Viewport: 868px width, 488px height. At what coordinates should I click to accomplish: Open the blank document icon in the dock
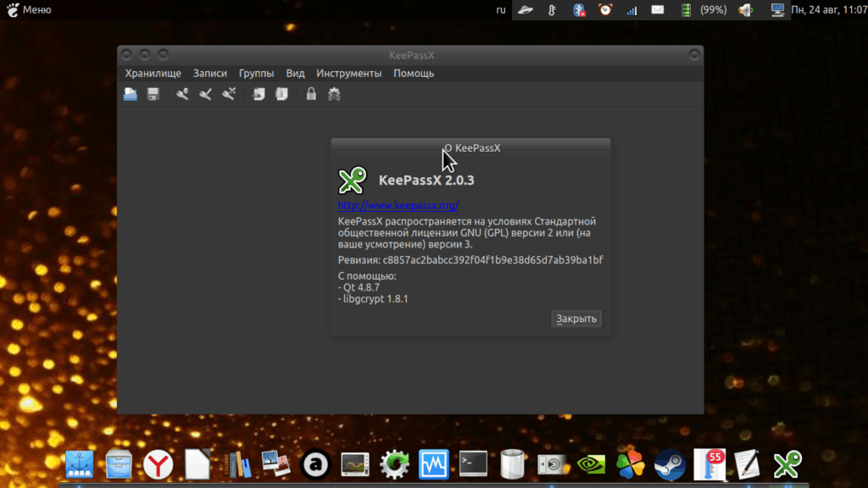tap(198, 463)
